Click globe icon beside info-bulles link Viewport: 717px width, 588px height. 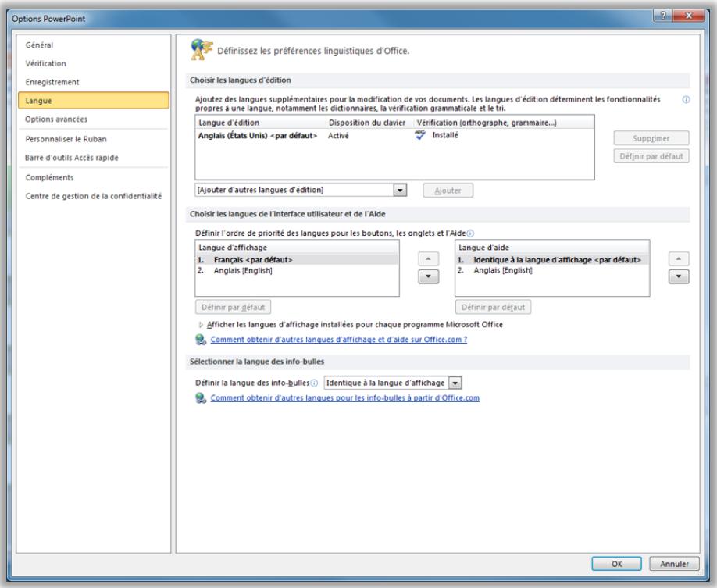[200, 397]
